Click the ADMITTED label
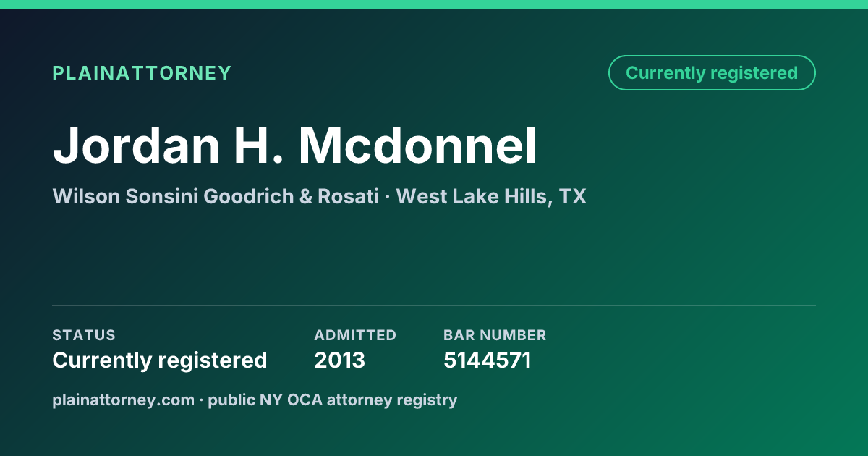 click(x=355, y=335)
